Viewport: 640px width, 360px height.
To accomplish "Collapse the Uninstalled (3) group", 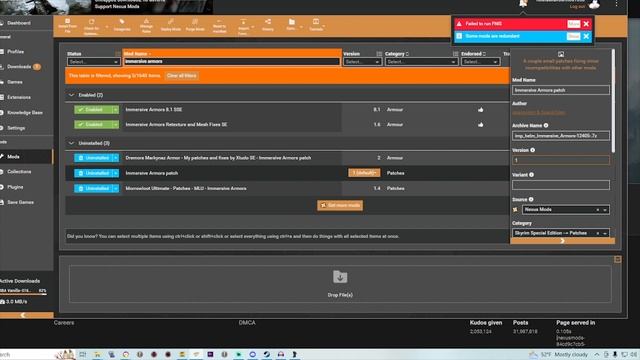I will pos(71,143).
